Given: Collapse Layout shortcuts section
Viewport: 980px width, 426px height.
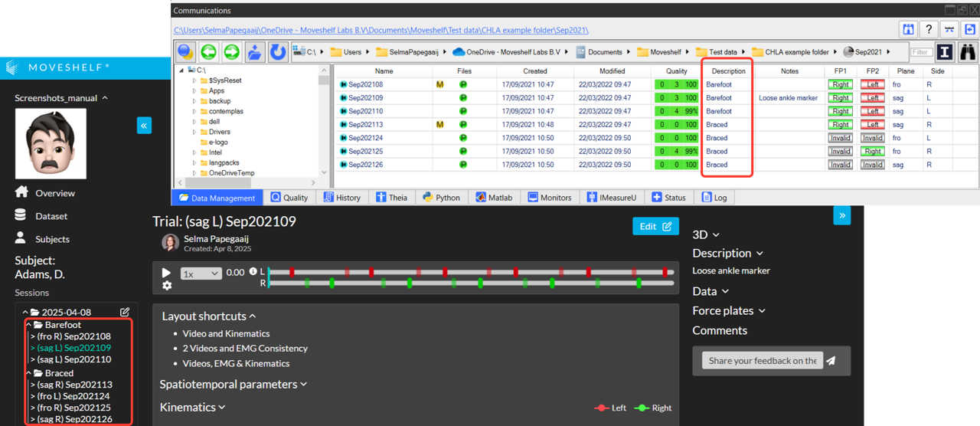Looking at the screenshot, I should coord(208,316).
